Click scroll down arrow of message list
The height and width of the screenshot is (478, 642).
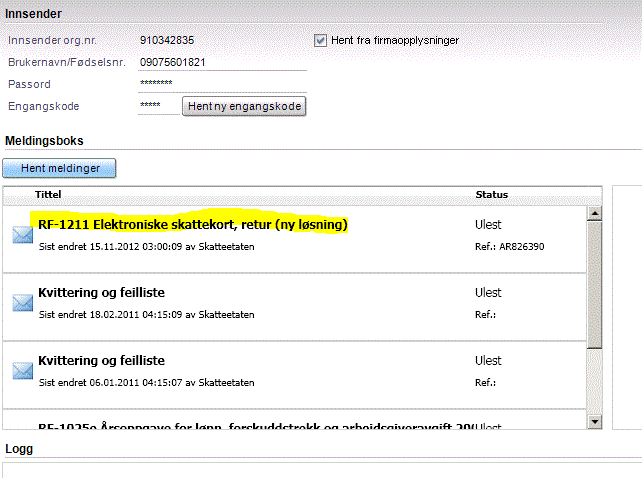click(x=594, y=421)
